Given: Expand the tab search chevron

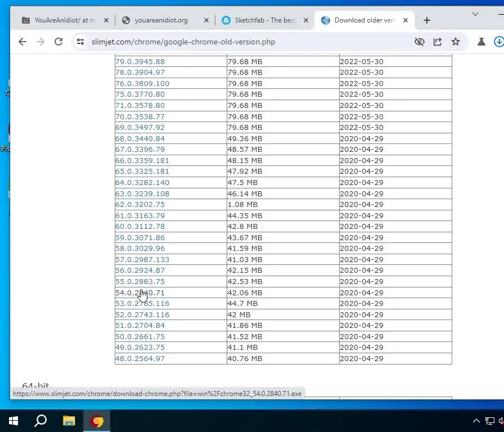Looking at the screenshot, I should (475, 14).
